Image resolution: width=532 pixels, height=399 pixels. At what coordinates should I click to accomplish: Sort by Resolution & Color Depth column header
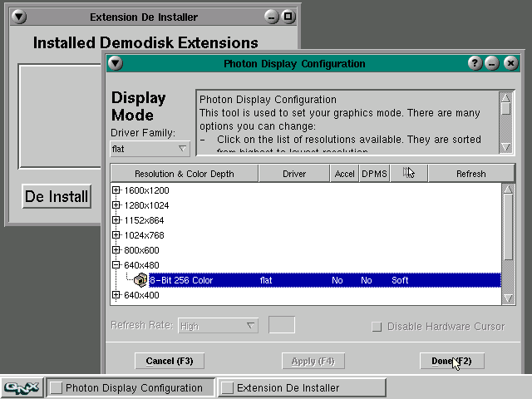(184, 174)
